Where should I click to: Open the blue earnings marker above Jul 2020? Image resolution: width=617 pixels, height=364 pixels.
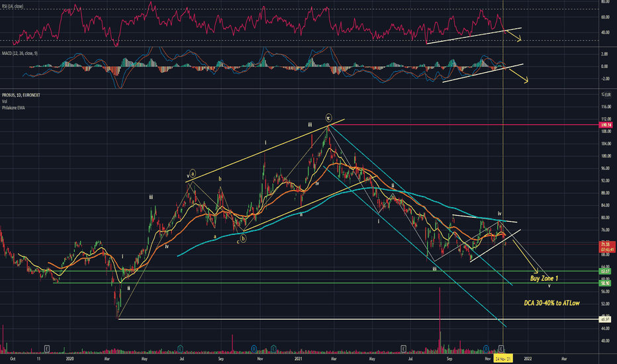point(180,348)
